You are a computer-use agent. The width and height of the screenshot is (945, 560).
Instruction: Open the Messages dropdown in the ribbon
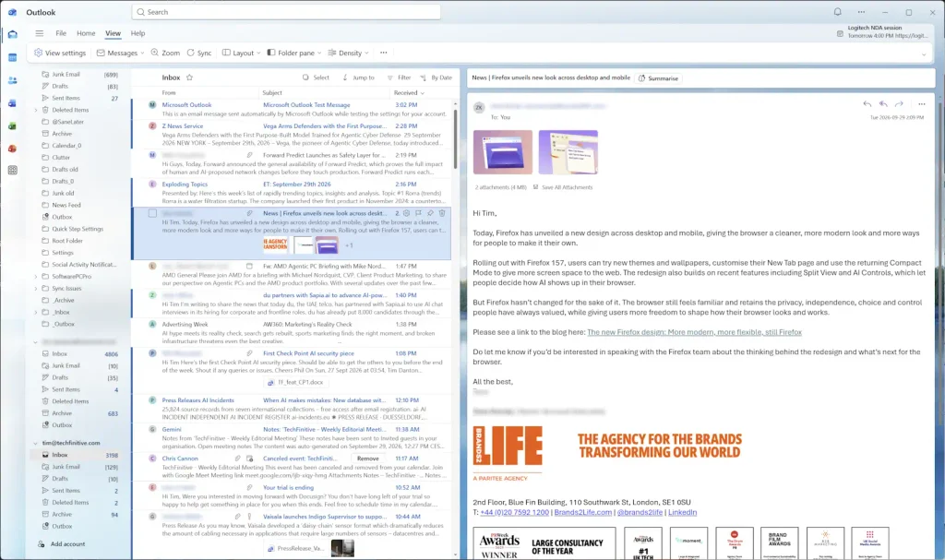tap(121, 53)
